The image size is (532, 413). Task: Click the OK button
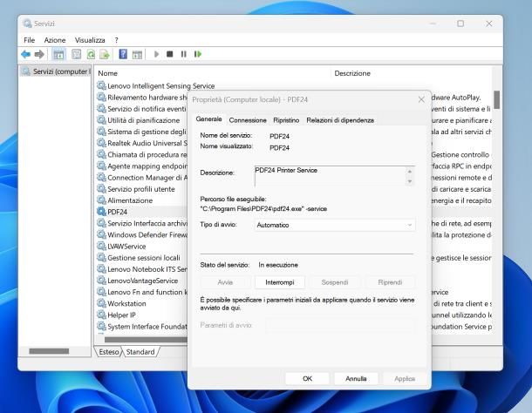(307, 378)
